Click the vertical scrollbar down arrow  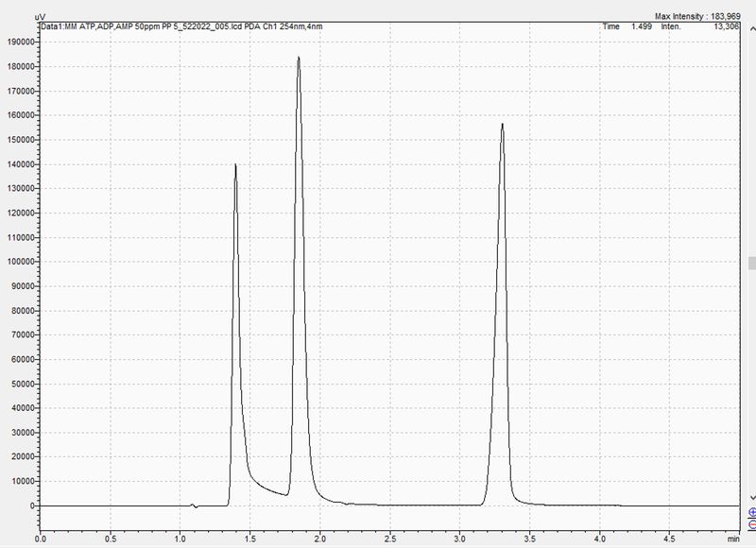[752, 497]
